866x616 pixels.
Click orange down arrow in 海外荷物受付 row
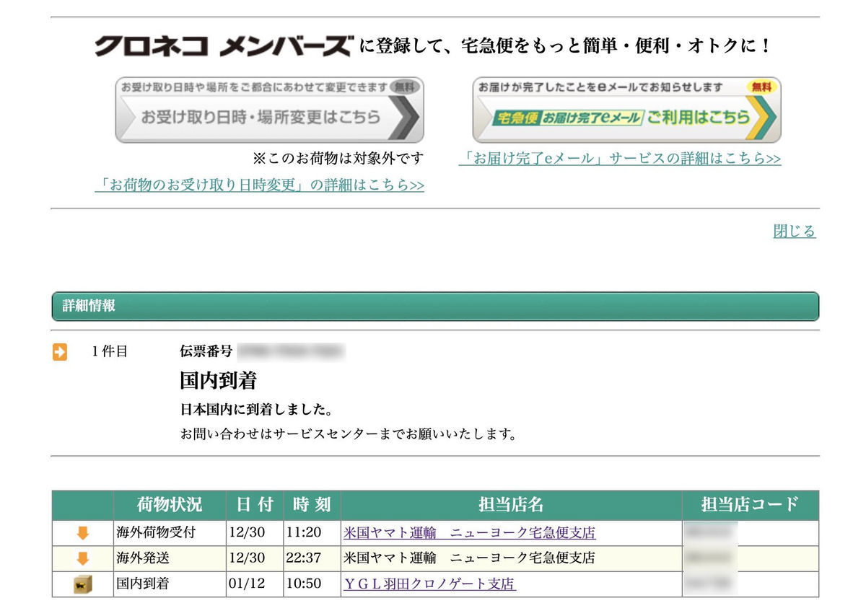pyautogui.click(x=82, y=533)
